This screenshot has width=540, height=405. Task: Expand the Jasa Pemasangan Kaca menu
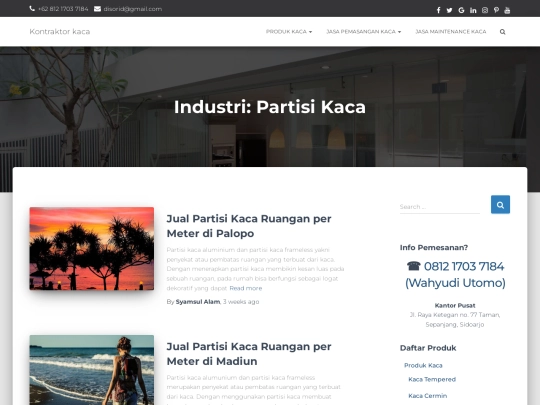tap(364, 32)
